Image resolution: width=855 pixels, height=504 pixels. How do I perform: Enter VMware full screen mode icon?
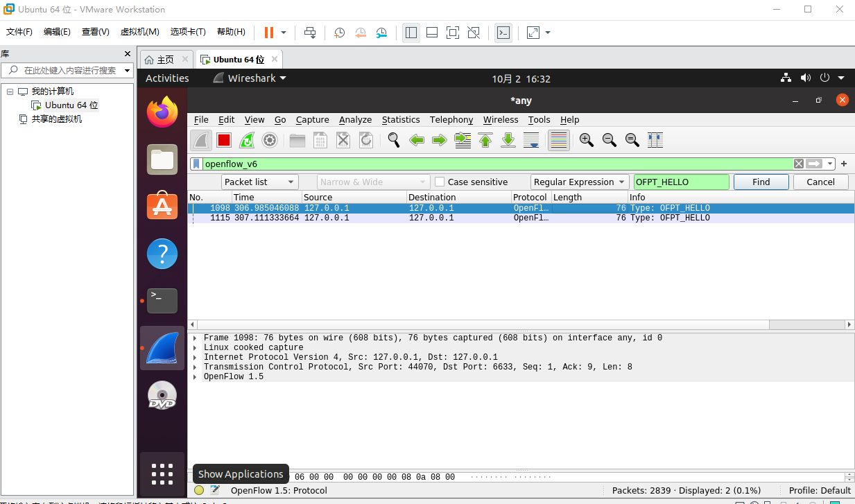pyautogui.click(x=452, y=33)
